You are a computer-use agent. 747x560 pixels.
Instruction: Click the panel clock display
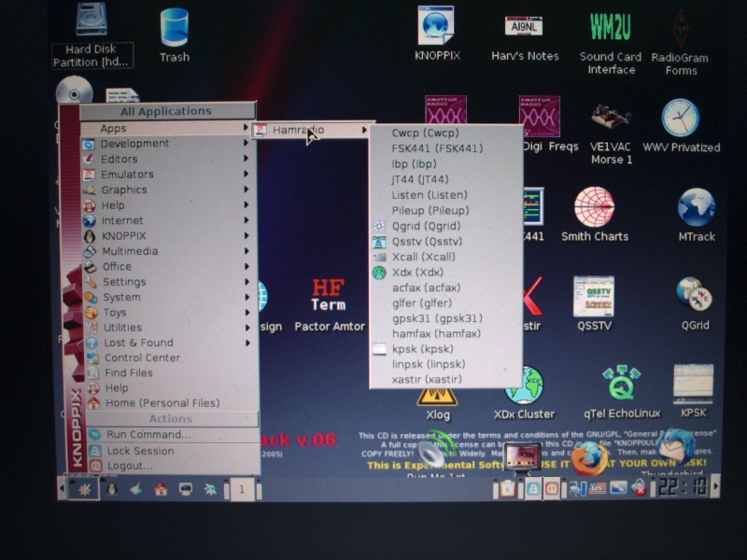point(683,487)
